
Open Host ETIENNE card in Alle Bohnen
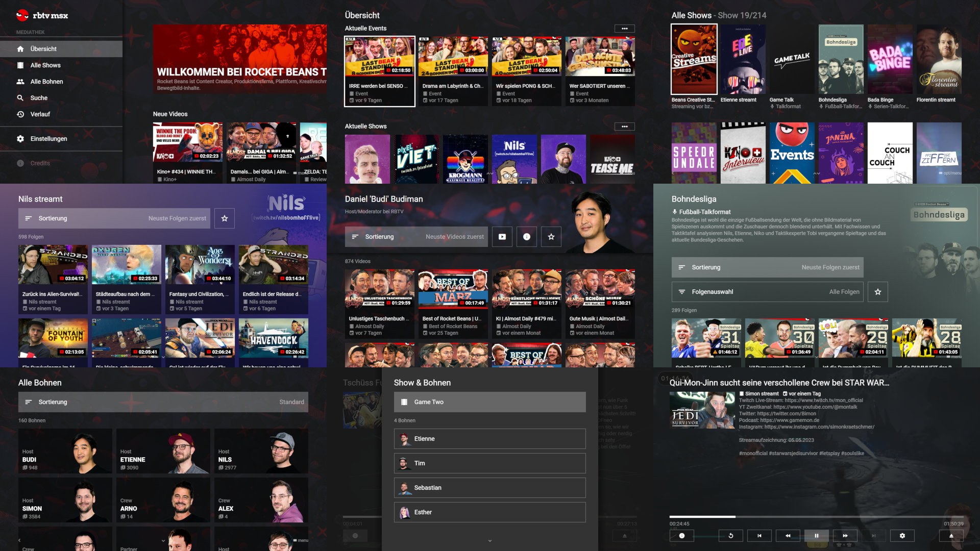[163, 451]
